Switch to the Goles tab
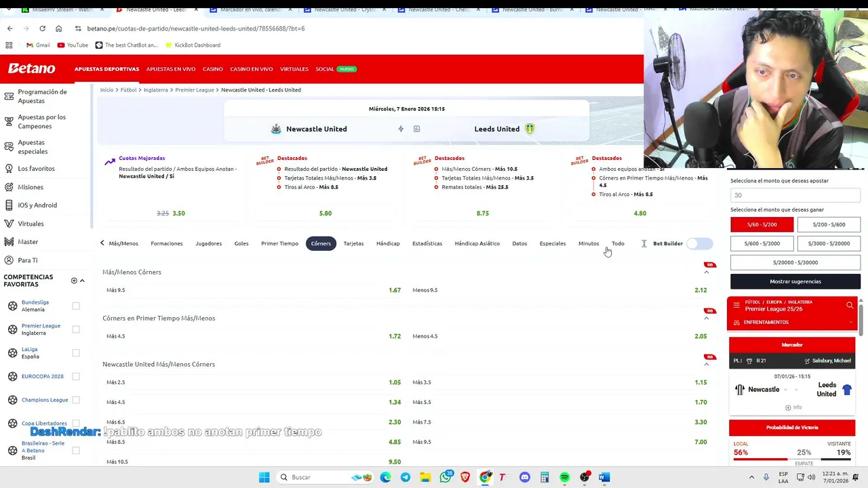868x488 pixels. coord(241,243)
